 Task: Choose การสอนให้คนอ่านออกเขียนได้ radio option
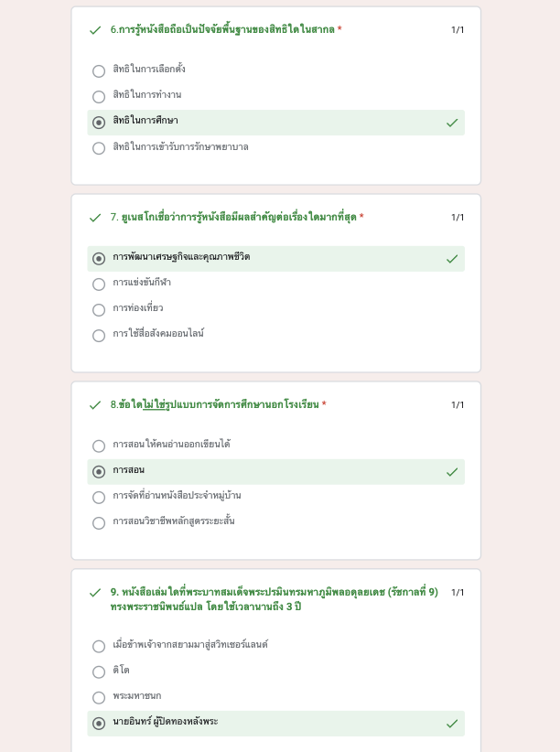(x=99, y=446)
